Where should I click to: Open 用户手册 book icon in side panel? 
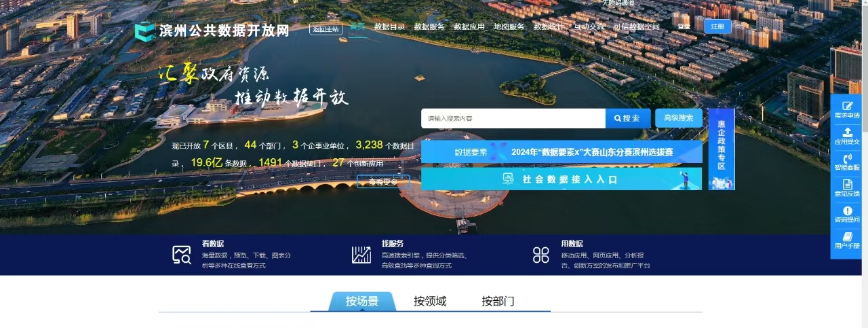coord(847,236)
